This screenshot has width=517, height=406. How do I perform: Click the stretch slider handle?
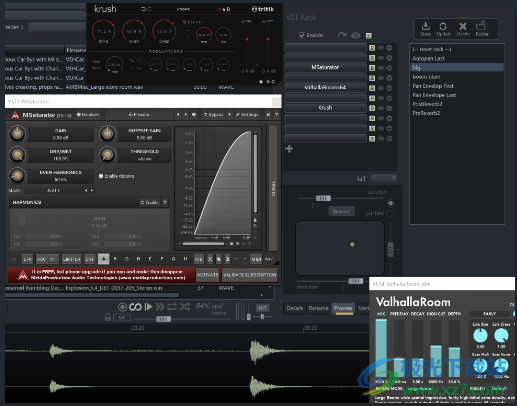coord(323,198)
